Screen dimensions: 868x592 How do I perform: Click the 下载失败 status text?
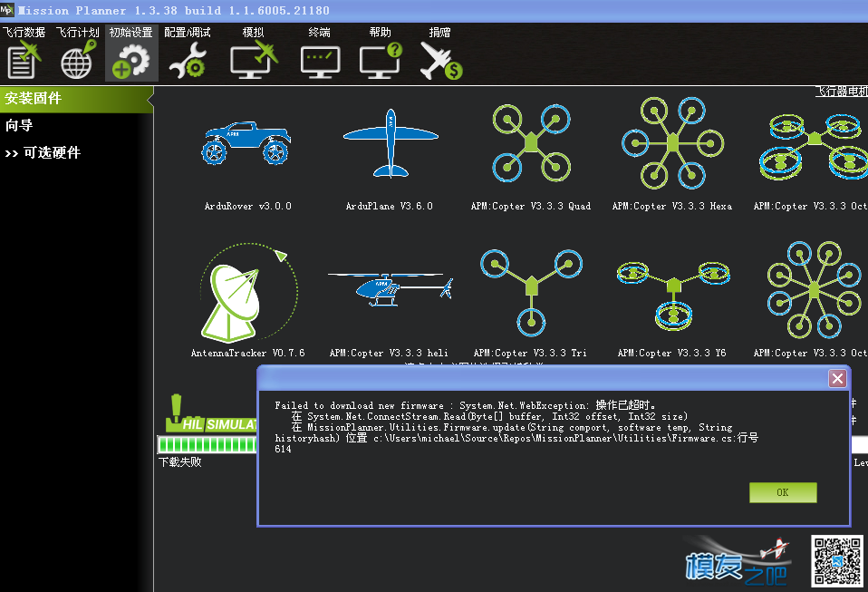click(180, 461)
